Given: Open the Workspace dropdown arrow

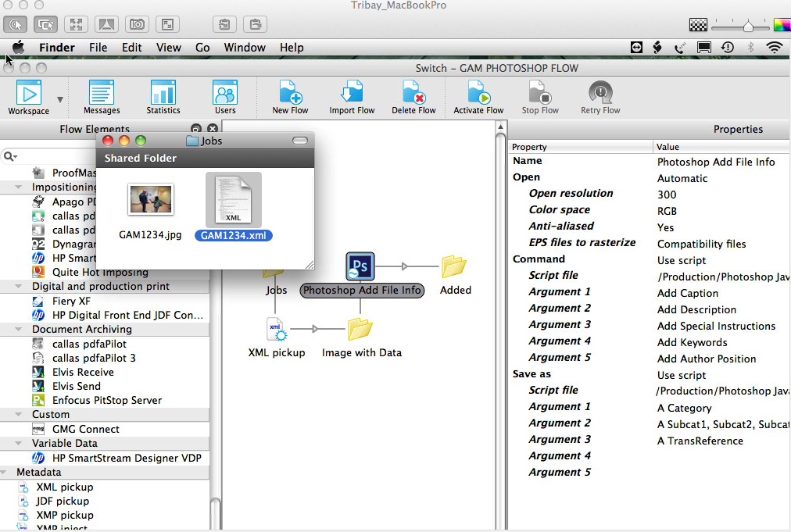Looking at the screenshot, I should (60, 99).
